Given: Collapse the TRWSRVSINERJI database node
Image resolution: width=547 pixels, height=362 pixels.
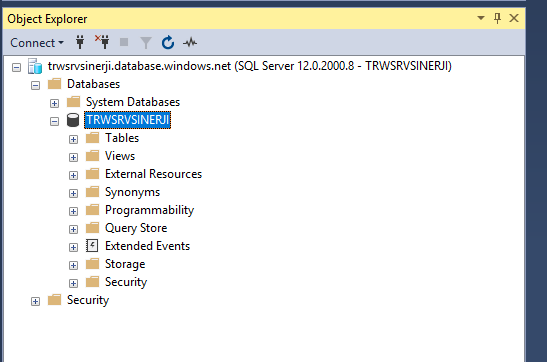Looking at the screenshot, I should pos(54,121).
